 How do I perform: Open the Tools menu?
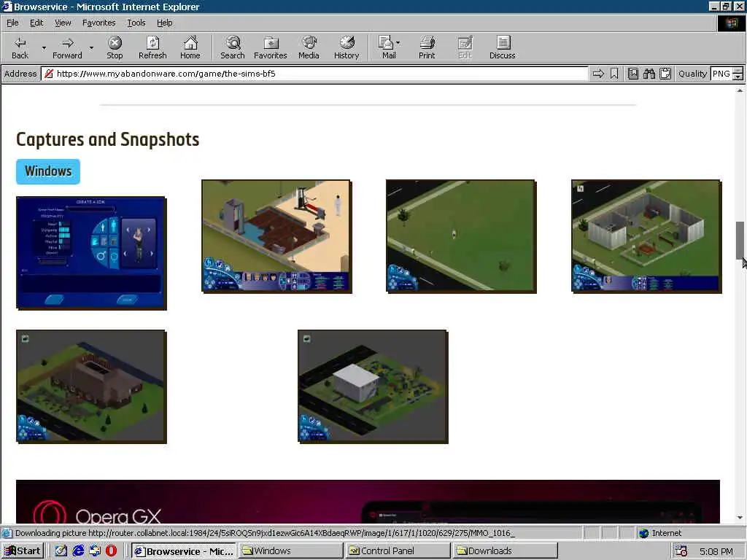point(136,23)
